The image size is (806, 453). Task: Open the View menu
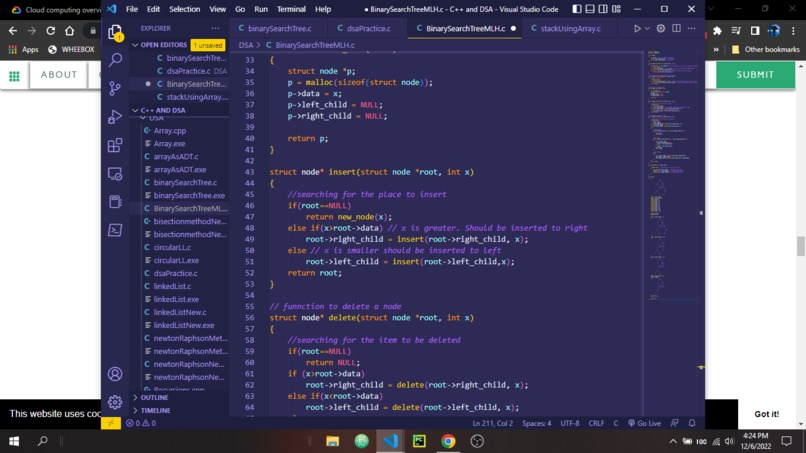click(x=217, y=9)
